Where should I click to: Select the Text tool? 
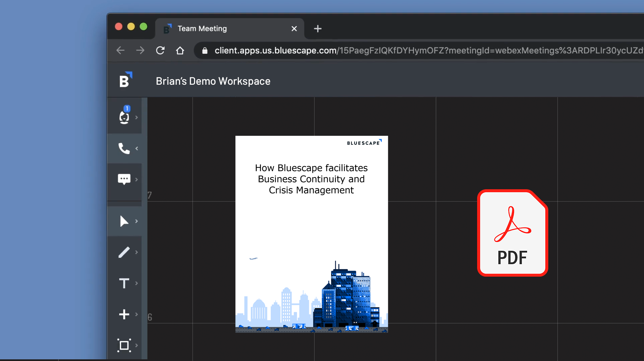pyautogui.click(x=124, y=283)
